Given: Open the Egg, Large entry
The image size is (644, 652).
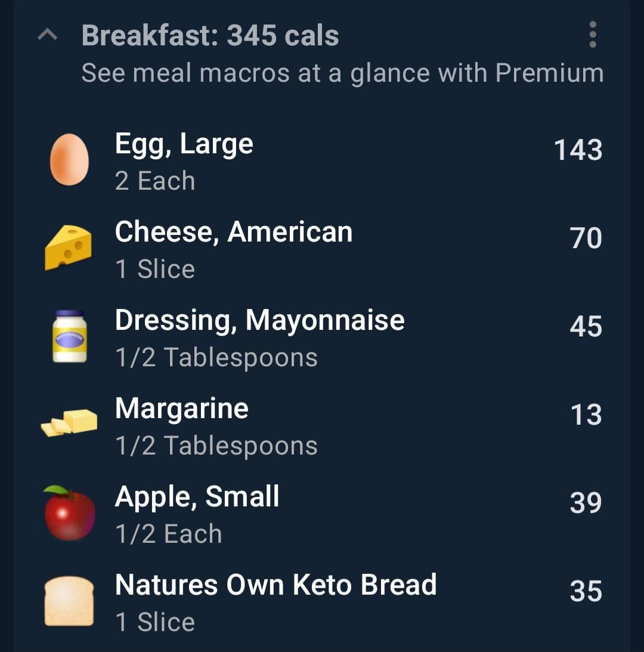Looking at the screenshot, I should 184,144.
